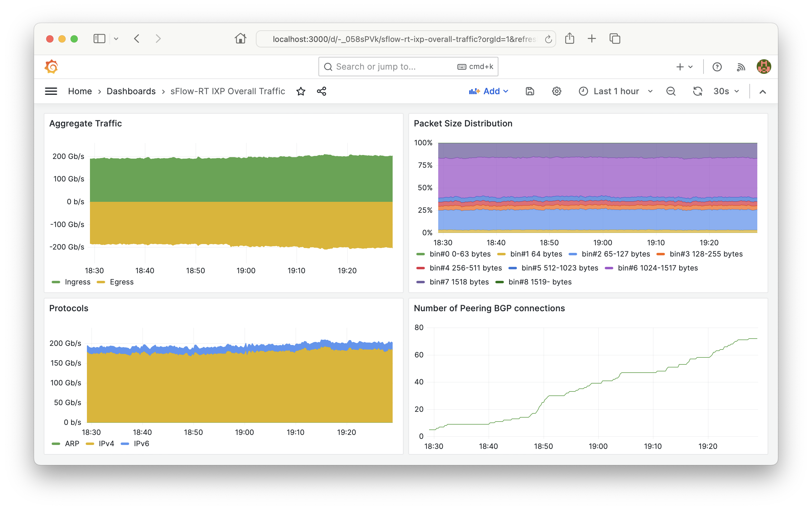Expand the Add panel dropdown
Viewport: 812px width, 510px height.
click(x=489, y=91)
